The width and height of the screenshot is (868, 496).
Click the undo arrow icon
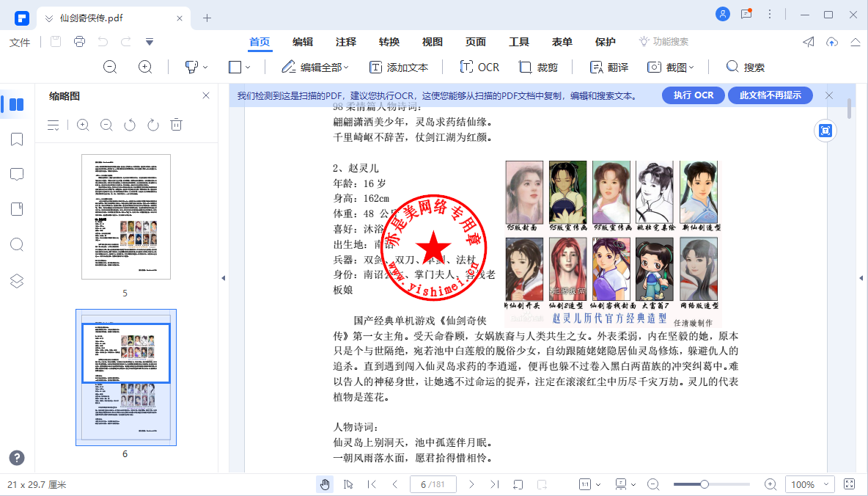point(103,42)
